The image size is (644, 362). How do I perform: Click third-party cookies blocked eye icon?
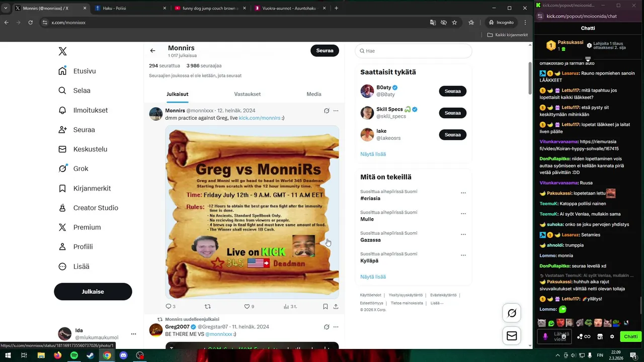point(444,23)
